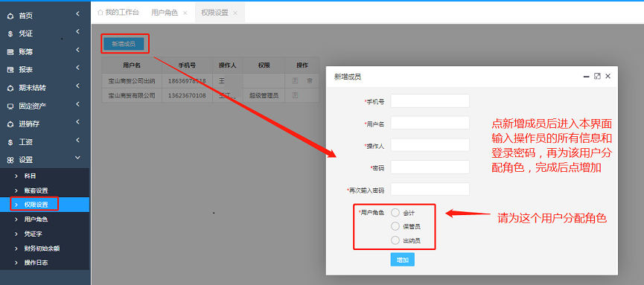Click the 进销存 icon in sidebar
The image size is (644, 285).
pos(10,124)
